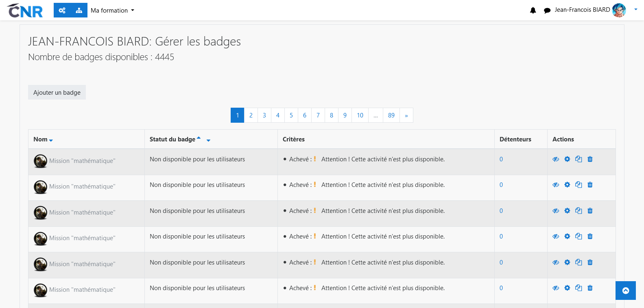Go to pagination page 6

(305, 115)
